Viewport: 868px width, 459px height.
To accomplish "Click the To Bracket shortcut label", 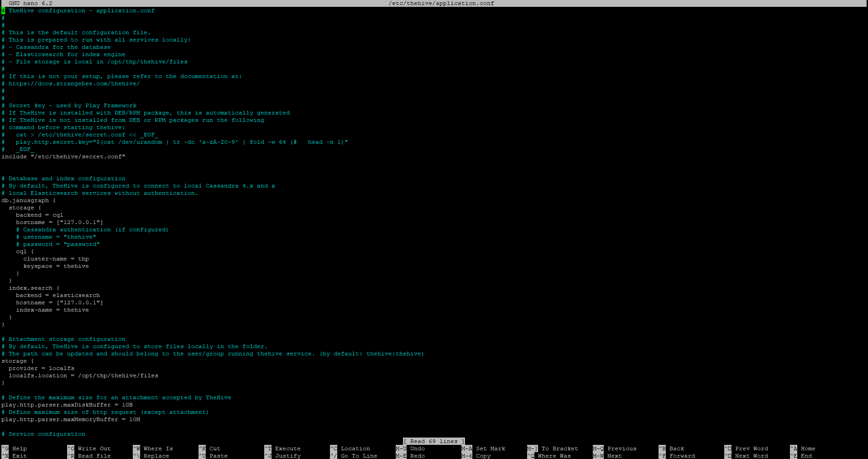I will click(560, 449).
